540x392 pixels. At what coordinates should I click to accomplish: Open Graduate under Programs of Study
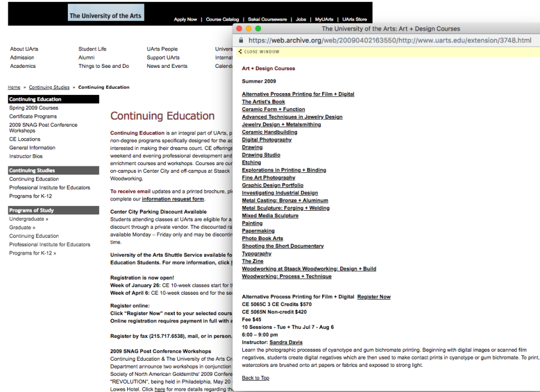[22, 228]
